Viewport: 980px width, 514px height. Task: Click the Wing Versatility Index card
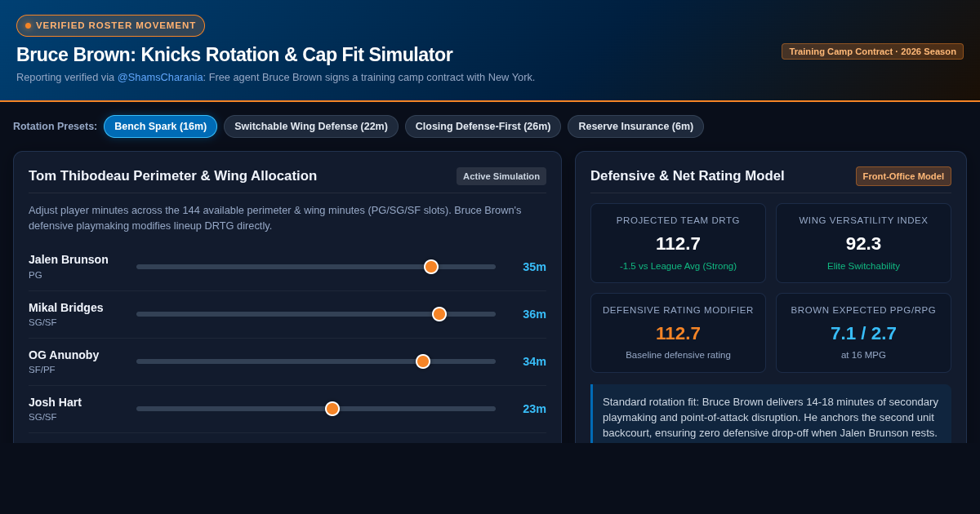pos(863,243)
